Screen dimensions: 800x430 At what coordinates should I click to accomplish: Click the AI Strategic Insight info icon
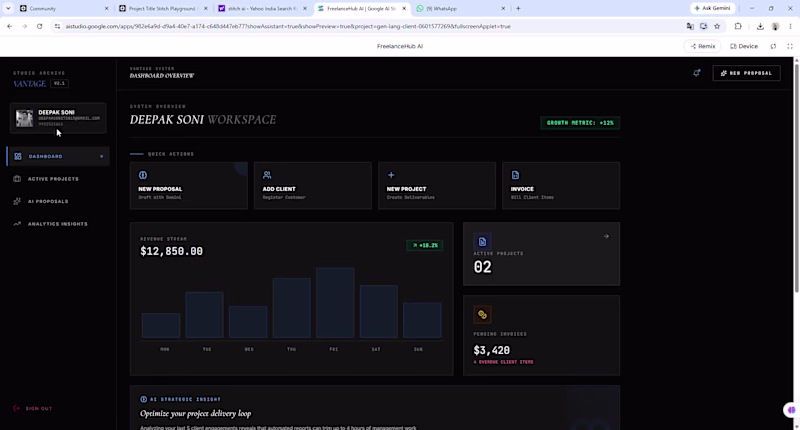[x=143, y=399]
